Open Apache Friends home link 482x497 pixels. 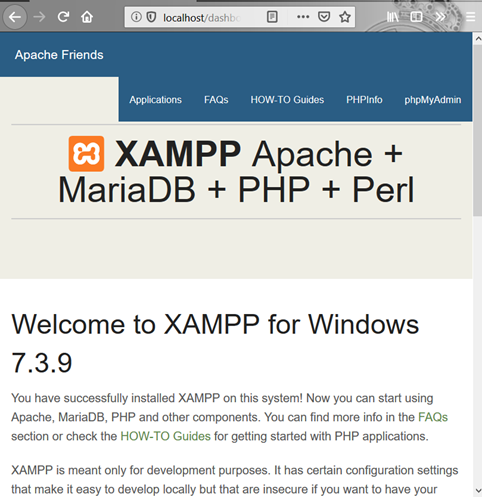click(59, 55)
